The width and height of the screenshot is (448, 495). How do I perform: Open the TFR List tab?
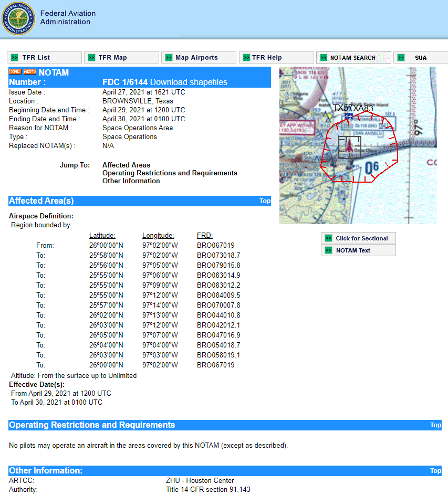click(36, 58)
